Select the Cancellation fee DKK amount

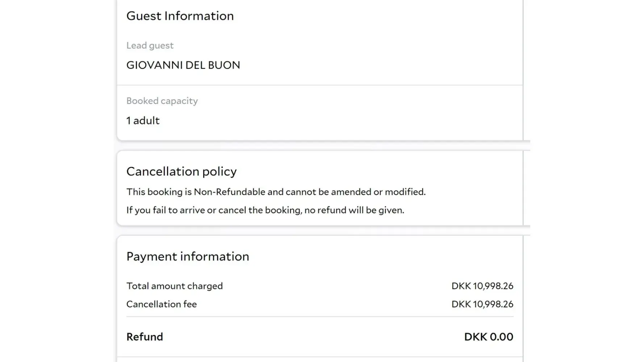(x=482, y=304)
